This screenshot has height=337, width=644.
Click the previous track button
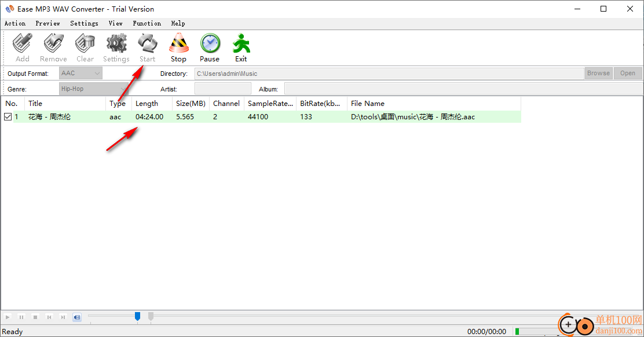[x=49, y=317]
